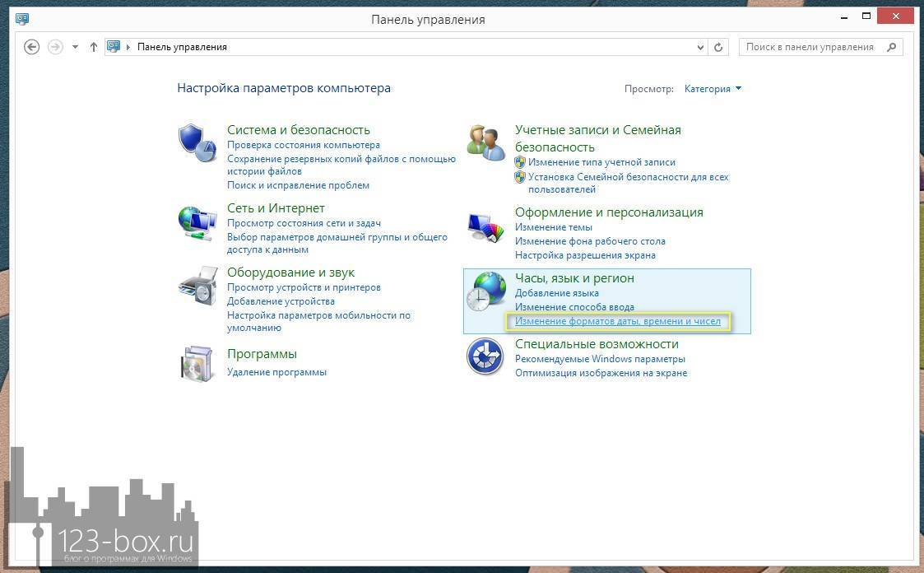Click the Programs disc box icon
Image resolution: width=924 pixels, height=573 pixels.
coord(197,363)
